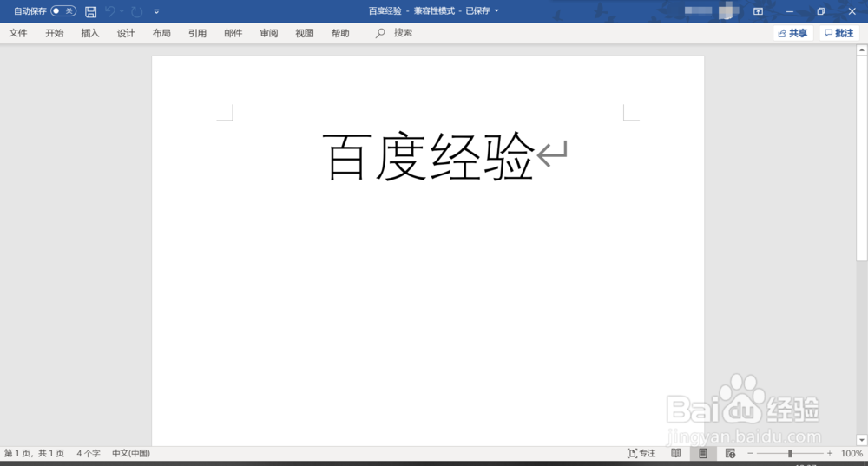Minimize the Word window
Image resolution: width=868 pixels, height=466 pixels.
[790, 11]
